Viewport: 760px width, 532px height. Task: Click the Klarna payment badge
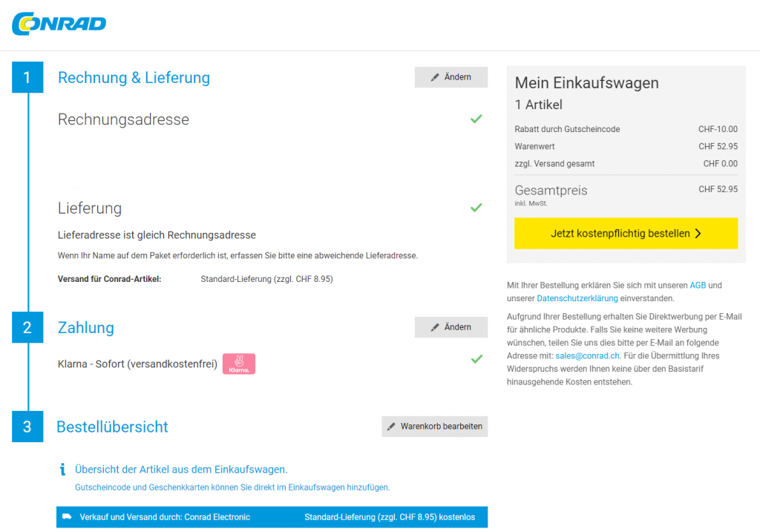[x=239, y=364]
